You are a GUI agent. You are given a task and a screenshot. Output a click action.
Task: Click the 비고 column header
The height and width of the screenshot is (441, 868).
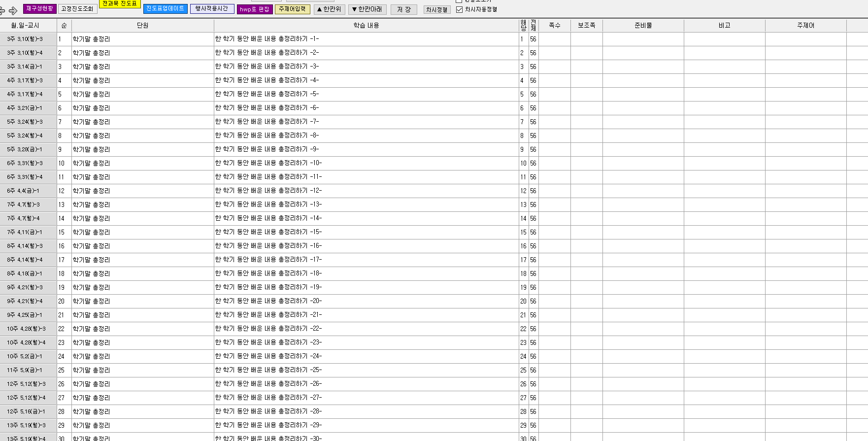(725, 25)
